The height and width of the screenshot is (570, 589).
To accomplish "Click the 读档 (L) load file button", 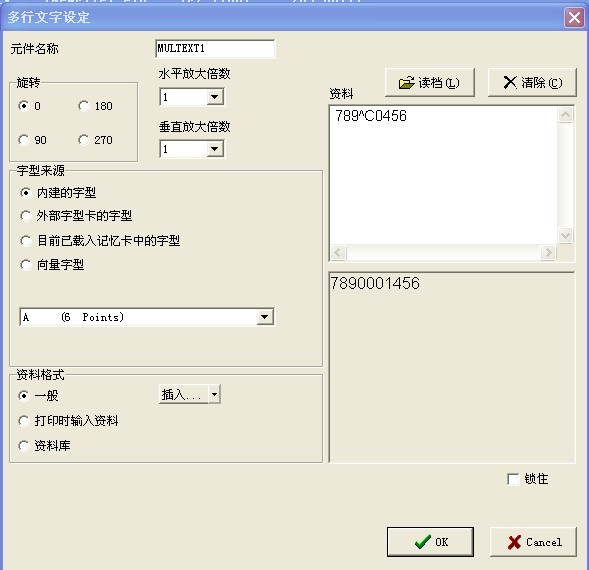I will [430, 82].
